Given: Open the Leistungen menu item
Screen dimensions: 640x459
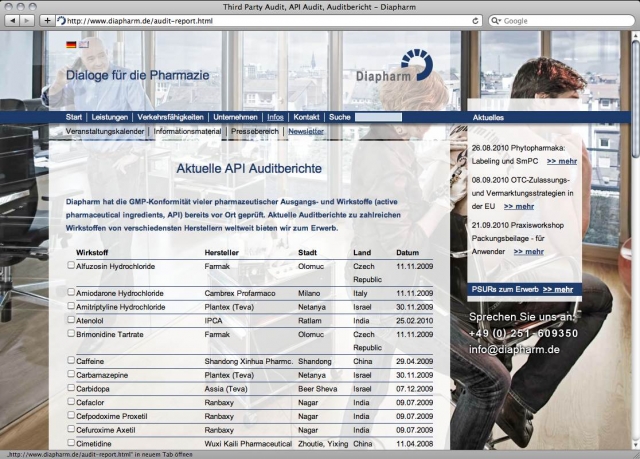Looking at the screenshot, I should [109, 118].
